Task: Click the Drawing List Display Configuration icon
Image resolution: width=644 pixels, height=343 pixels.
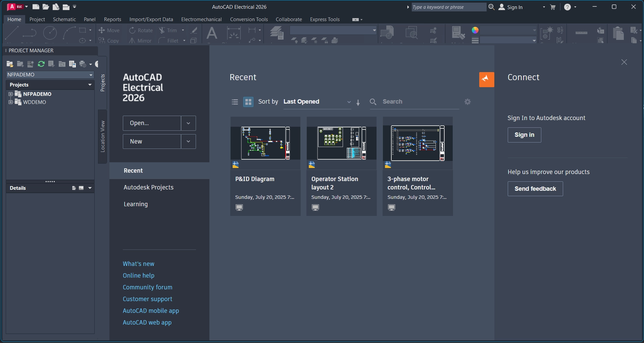Action: (x=72, y=64)
